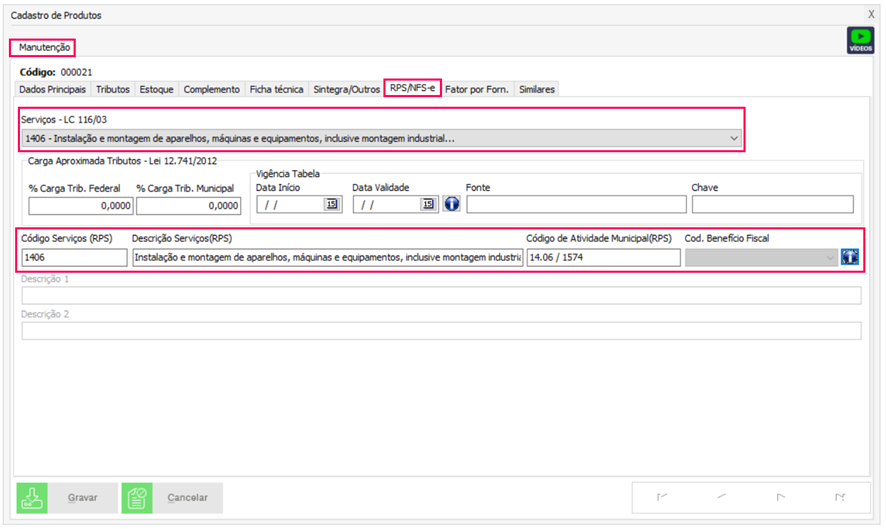Click into the Fonte text field
Viewport: 886px width, 529px height.
tap(576, 205)
